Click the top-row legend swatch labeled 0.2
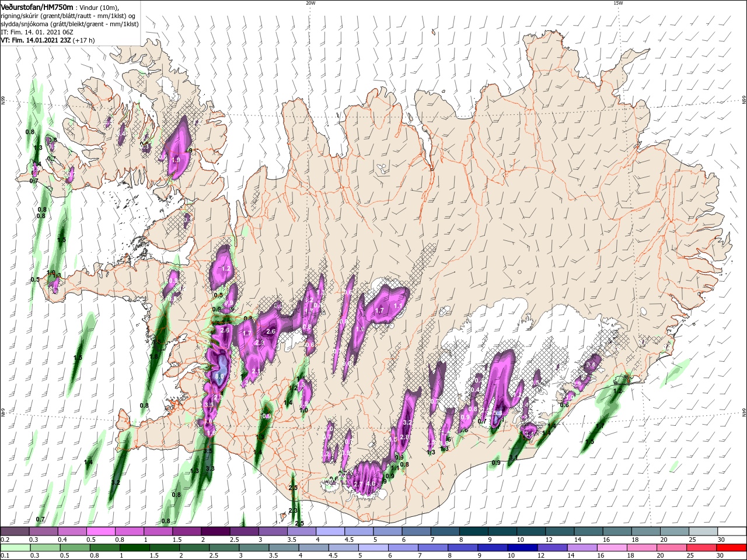Viewport: 747px width, 560px height. (x=15, y=531)
